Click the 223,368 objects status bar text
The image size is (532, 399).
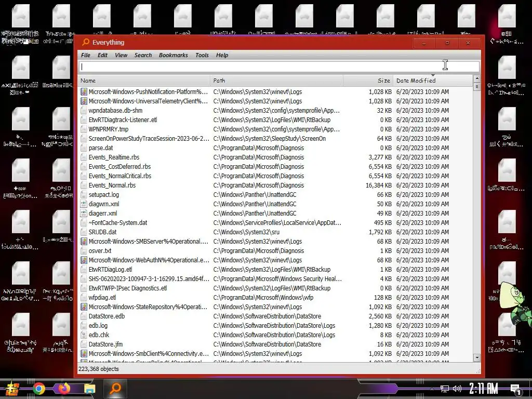coord(99,369)
